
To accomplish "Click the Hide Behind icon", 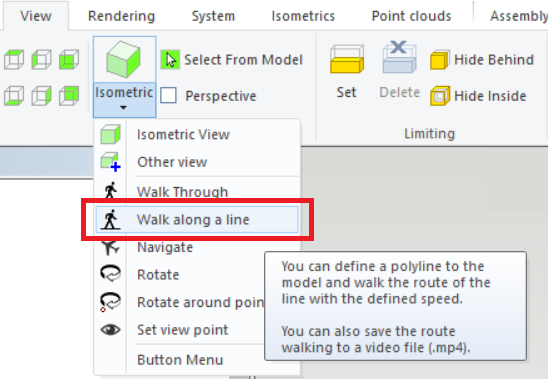I will click(x=440, y=60).
